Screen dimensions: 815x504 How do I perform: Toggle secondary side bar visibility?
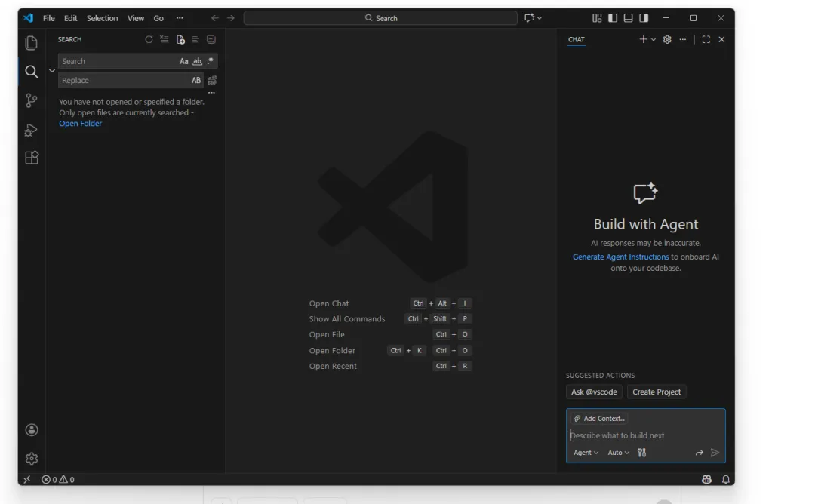(x=644, y=18)
